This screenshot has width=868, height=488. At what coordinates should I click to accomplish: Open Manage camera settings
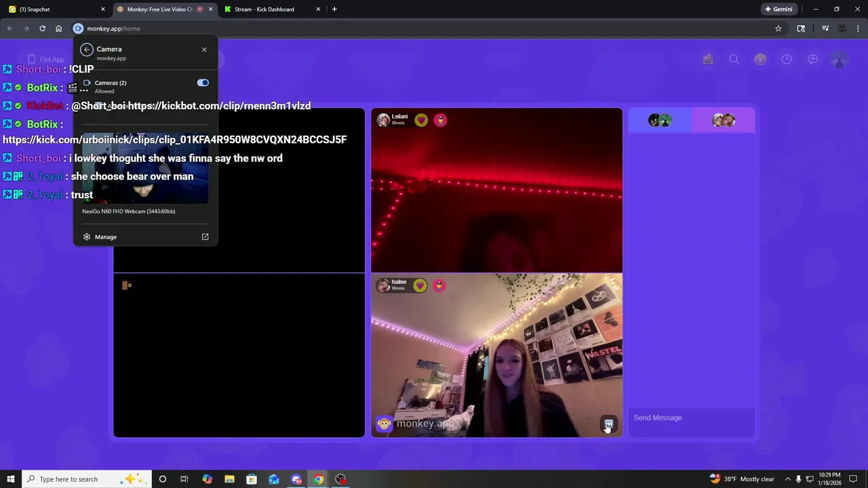tap(106, 237)
